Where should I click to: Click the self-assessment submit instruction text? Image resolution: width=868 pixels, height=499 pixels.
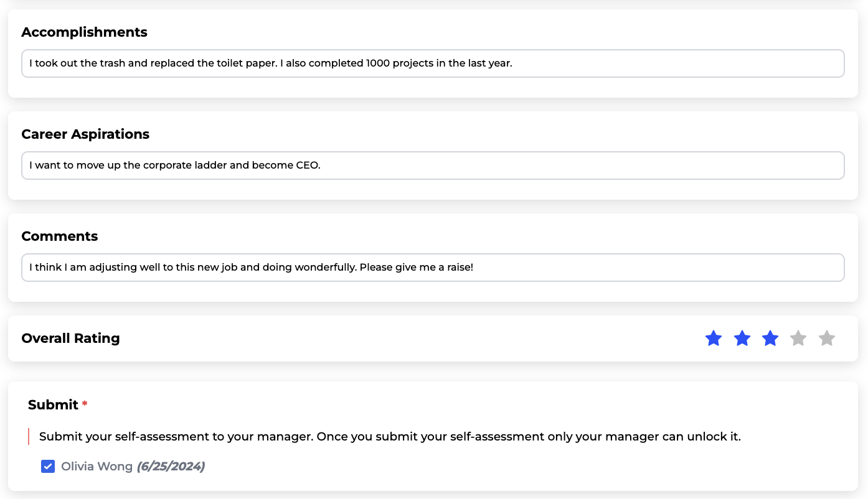point(390,437)
